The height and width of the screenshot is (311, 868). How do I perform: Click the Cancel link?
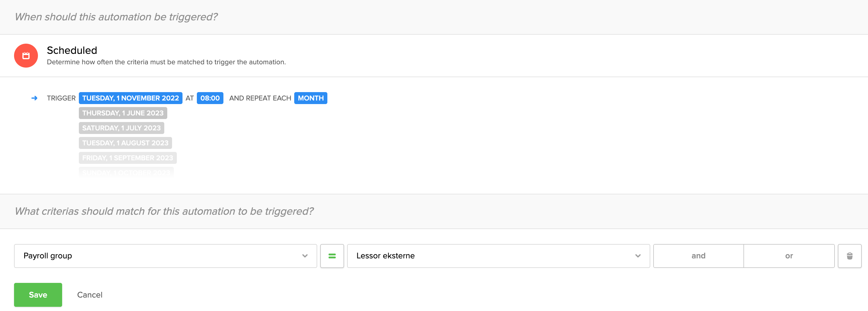90,295
